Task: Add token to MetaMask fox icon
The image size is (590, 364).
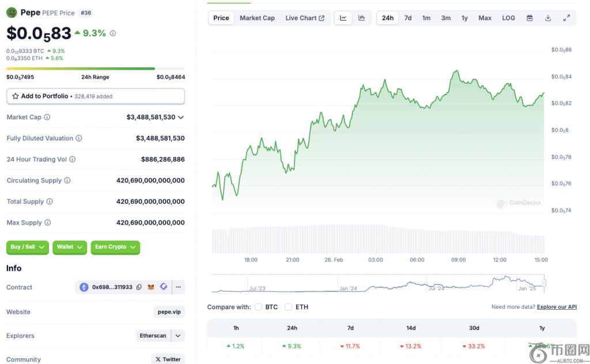Action: click(151, 287)
